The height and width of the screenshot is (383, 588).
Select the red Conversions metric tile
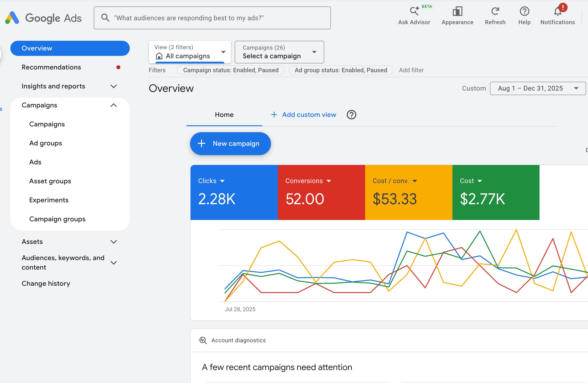click(x=321, y=192)
